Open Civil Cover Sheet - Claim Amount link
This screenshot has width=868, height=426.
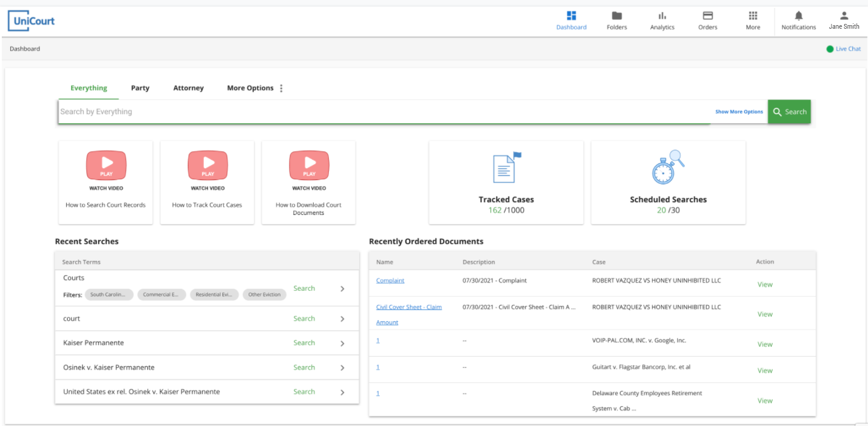pos(409,315)
